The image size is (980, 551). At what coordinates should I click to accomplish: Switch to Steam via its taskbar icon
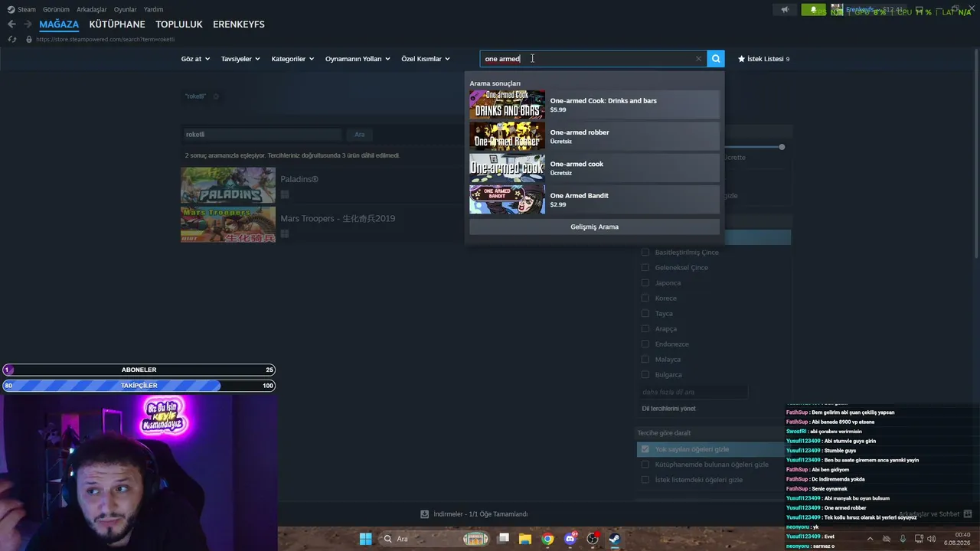[615, 539]
